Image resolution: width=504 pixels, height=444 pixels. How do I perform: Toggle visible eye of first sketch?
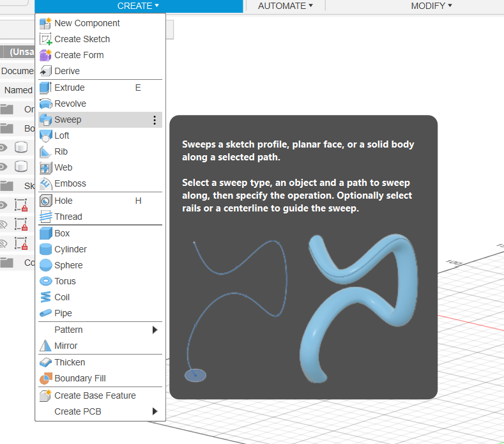(x=3, y=205)
